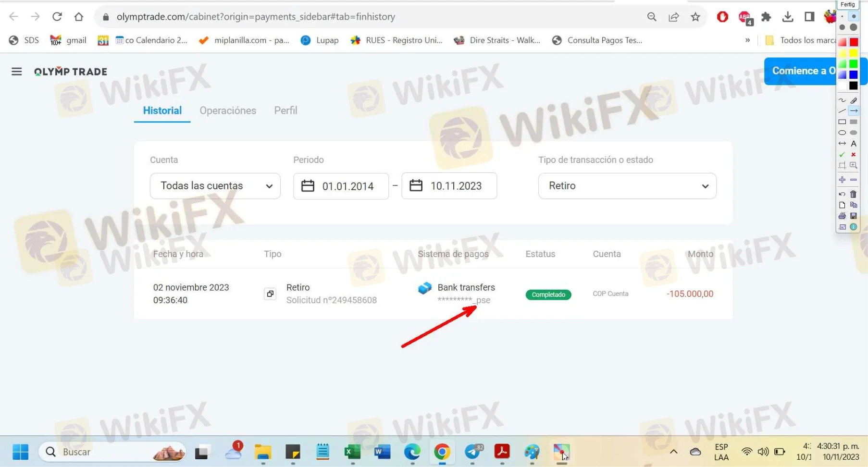The image size is (868, 467).
Task: Open the Lupap bookmark
Action: coord(320,40)
